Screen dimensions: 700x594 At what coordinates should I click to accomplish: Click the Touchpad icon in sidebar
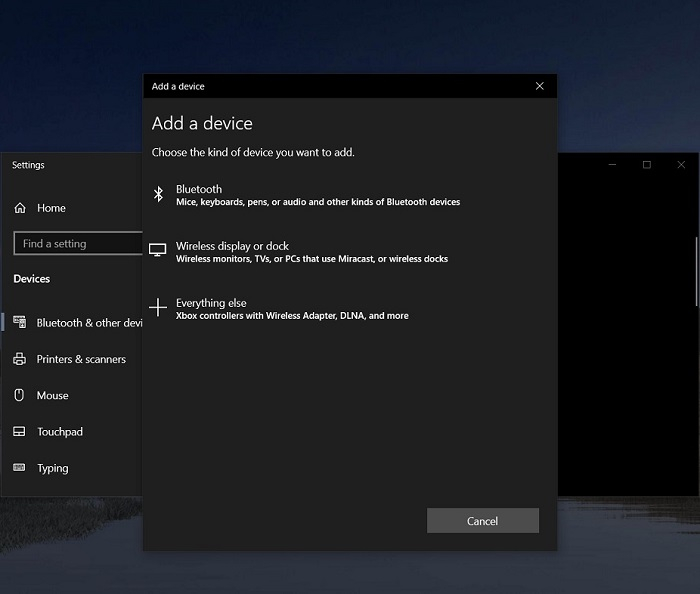pyautogui.click(x=19, y=432)
